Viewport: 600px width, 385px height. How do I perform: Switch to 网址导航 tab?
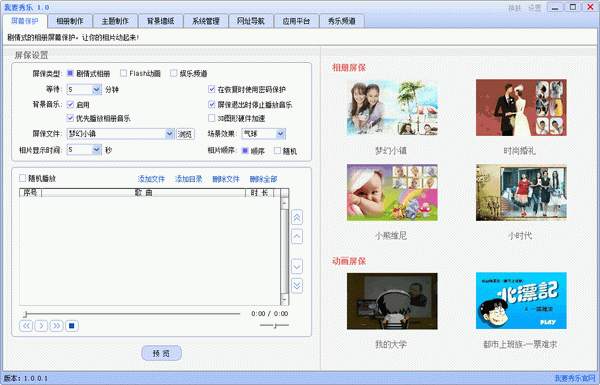click(x=251, y=21)
